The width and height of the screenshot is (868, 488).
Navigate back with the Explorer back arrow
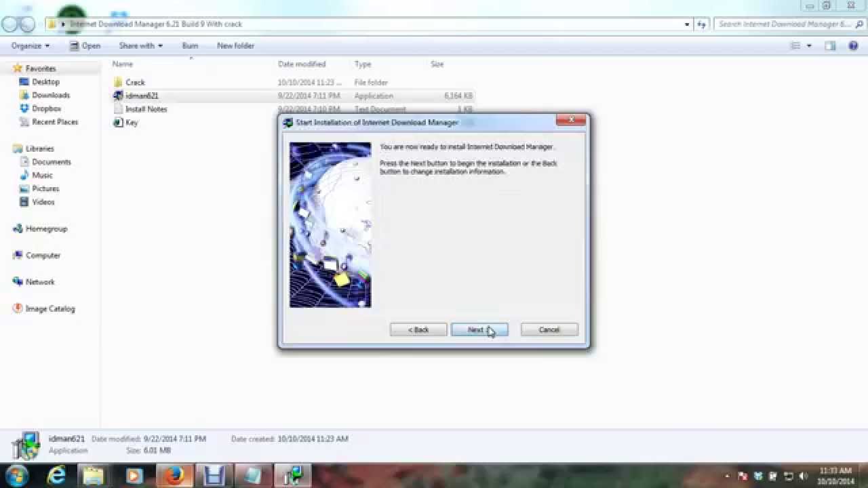click(10, 24)
